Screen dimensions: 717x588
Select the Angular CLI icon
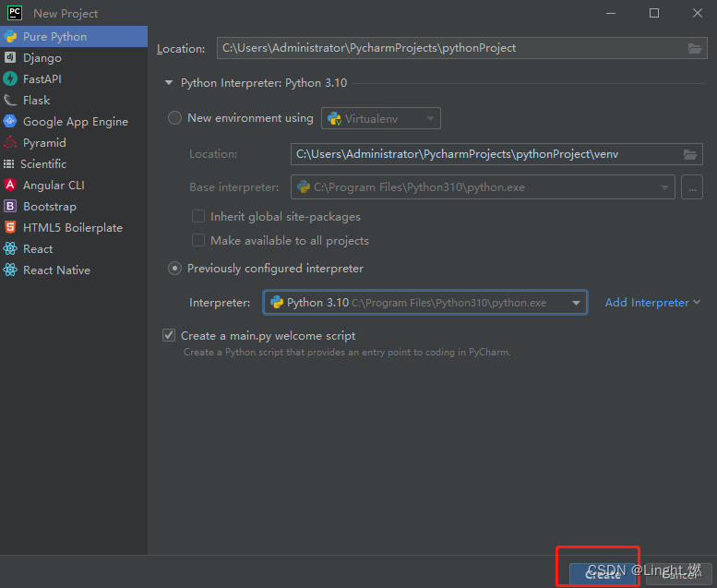coord(10,185)
